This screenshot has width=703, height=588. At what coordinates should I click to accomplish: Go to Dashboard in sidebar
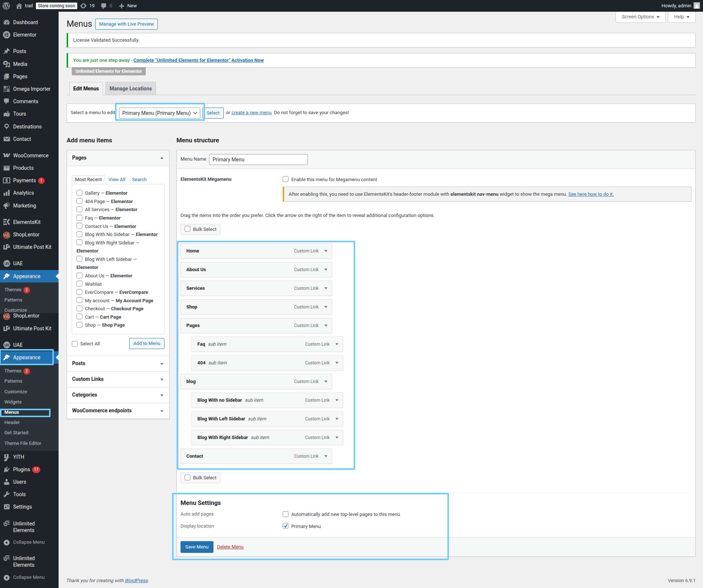click(25, 22)
